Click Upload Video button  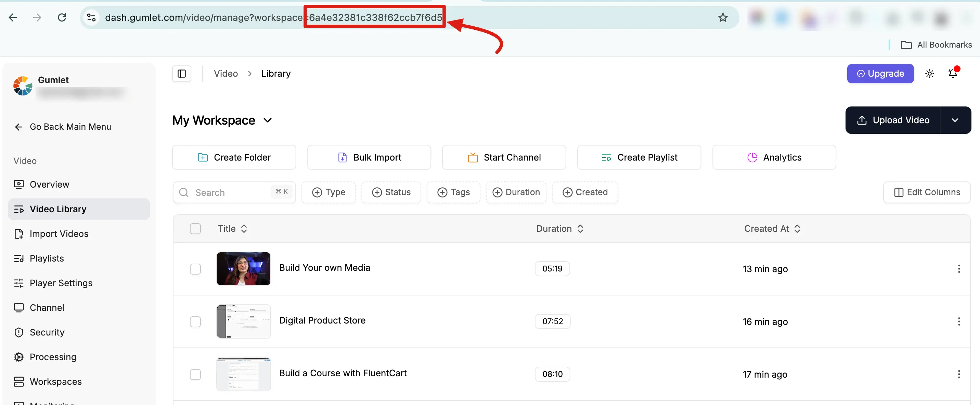[x=893, y=120]
